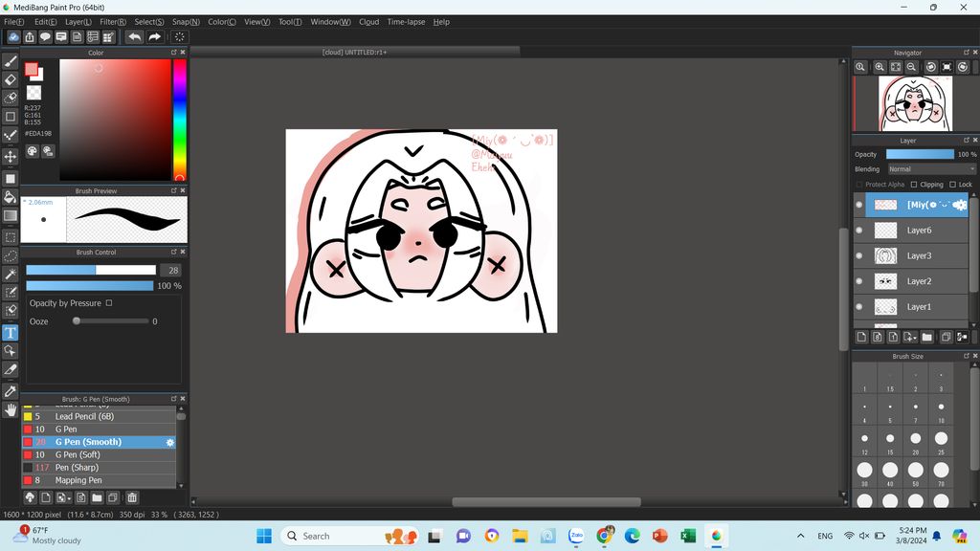This screenshot has width=980, height=551.
Task: Select the Gradient tool
Action: pyautogui.click(x=11, y=215)
